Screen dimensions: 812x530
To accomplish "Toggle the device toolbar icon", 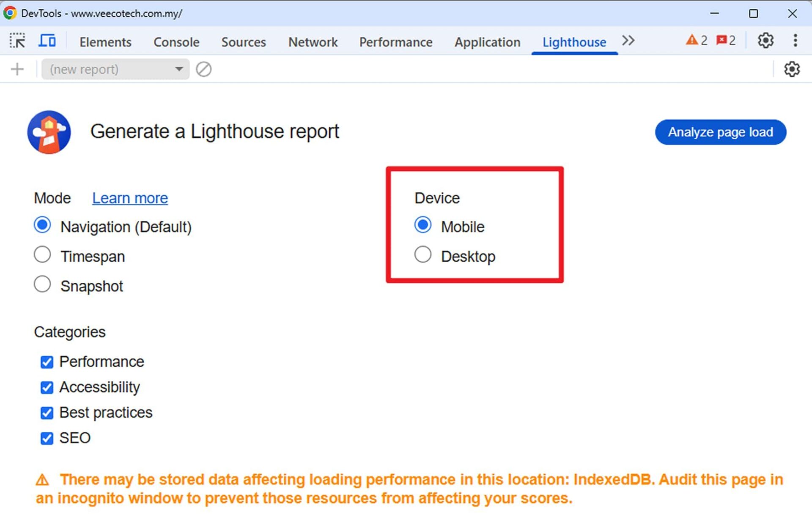I will point(47,41).
